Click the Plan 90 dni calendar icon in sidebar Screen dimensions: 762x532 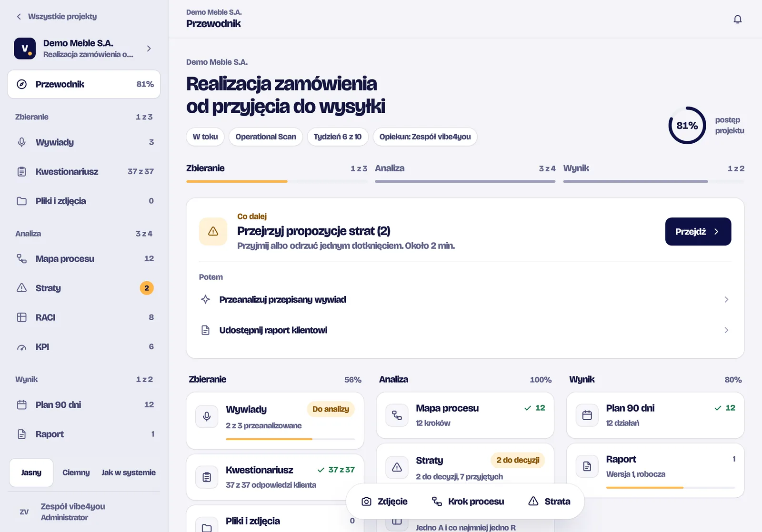coord(21,405)
